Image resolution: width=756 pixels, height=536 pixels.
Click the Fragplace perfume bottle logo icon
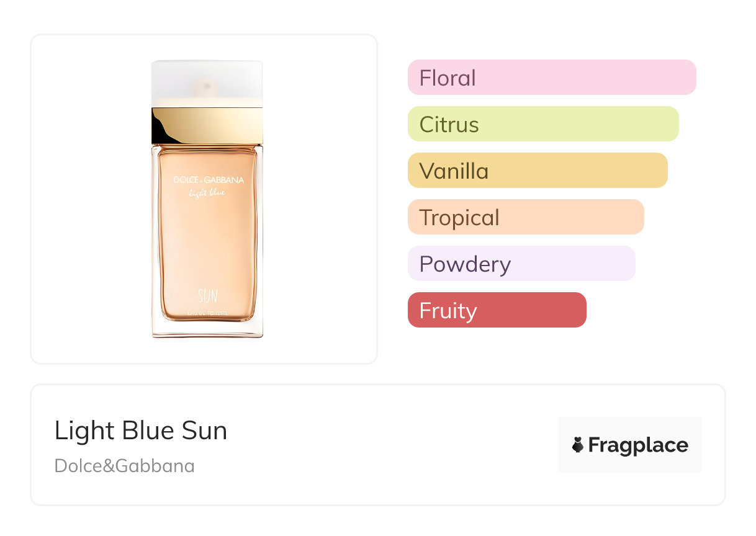(578, 445)
